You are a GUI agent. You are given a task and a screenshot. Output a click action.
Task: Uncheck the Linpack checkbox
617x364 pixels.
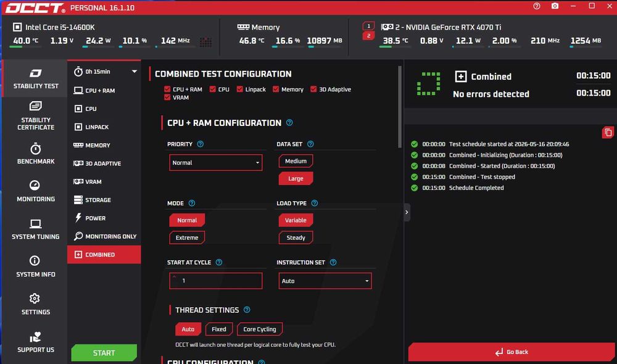(x=239, y=89)
